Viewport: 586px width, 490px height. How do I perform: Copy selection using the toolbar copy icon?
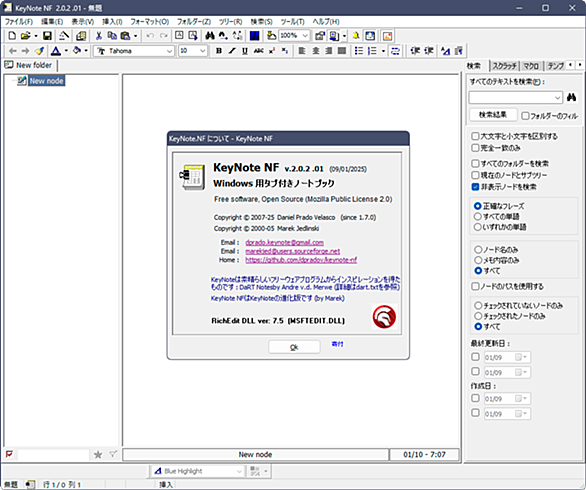coord(112,36)
